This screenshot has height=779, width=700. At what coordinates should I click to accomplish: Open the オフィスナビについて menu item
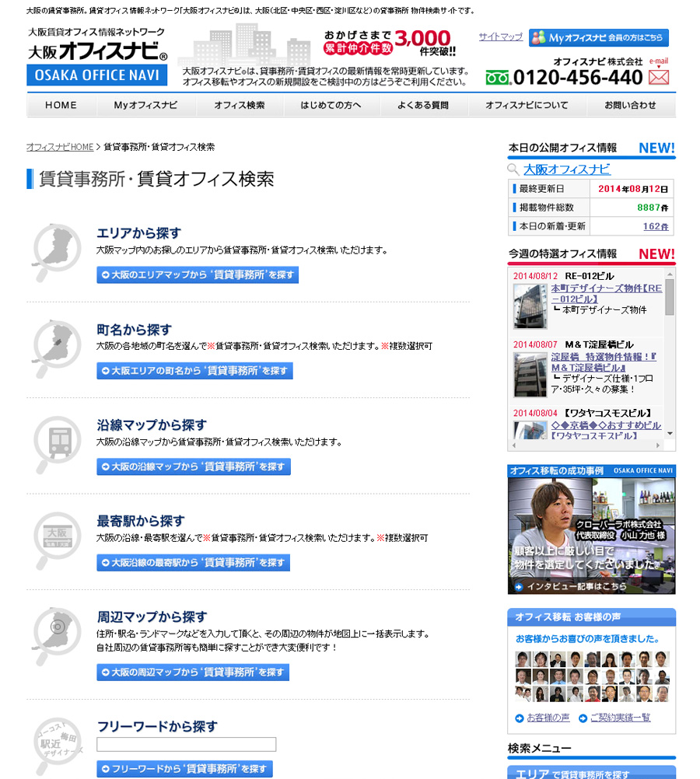point(527,105)
